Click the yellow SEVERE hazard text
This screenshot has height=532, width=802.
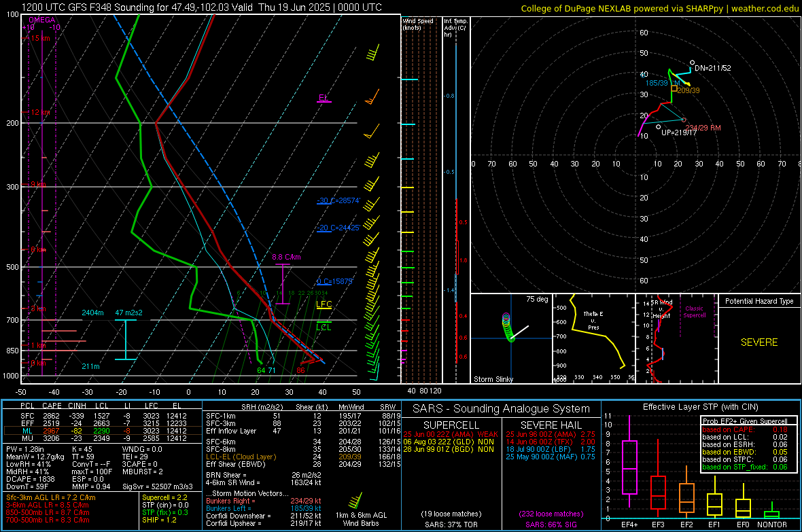759,342
